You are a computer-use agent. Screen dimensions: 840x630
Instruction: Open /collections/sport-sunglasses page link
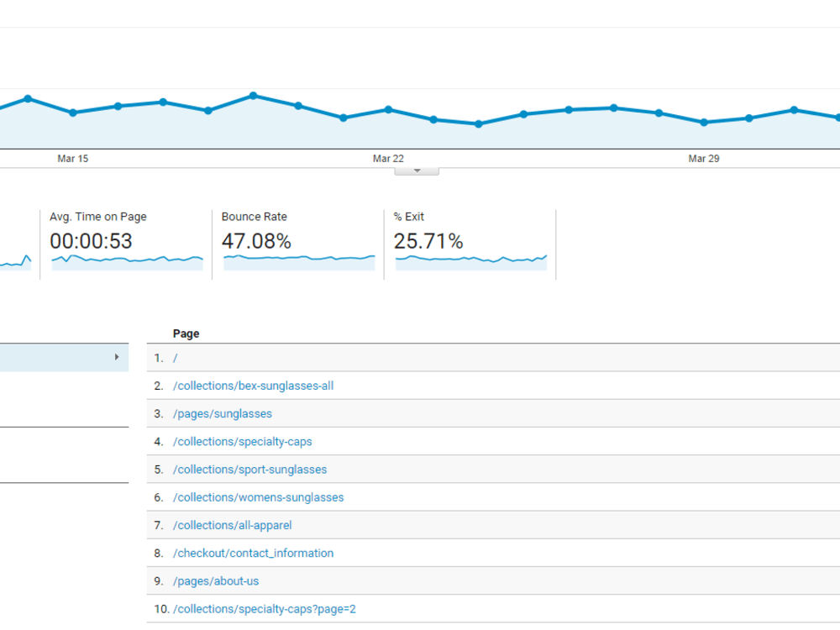(249, 470)
